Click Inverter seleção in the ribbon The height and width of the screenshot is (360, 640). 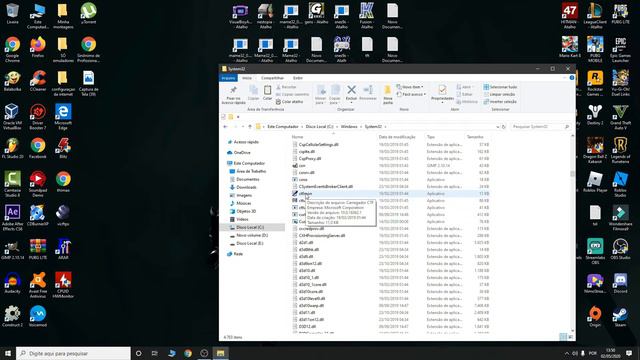(x=500, y=102)
